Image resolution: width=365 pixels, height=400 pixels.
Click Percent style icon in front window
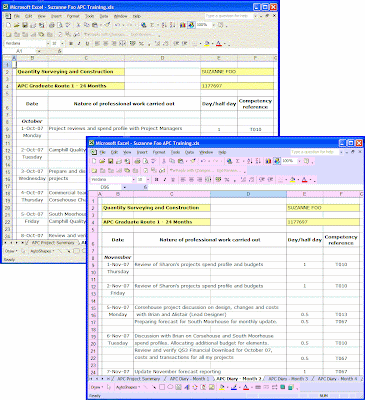[227, 179]
